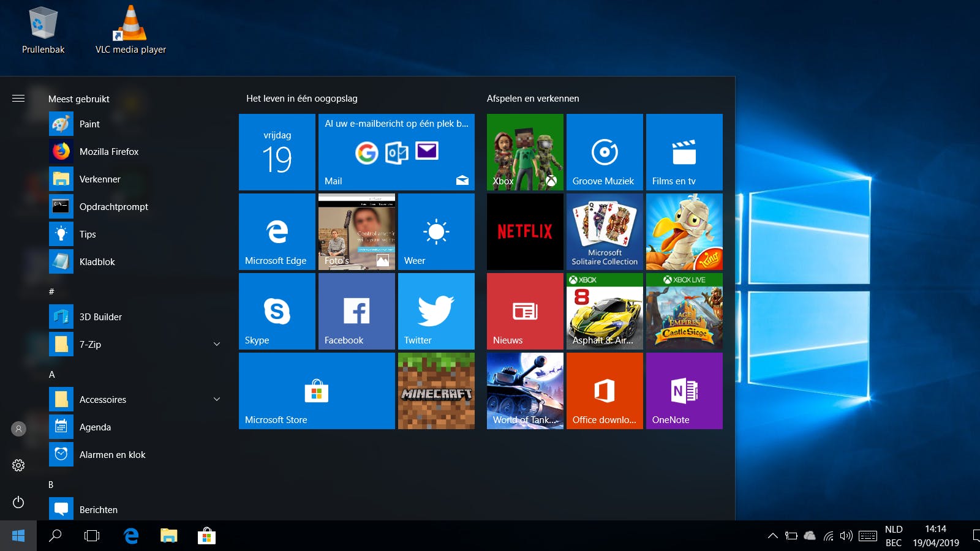Open the Microsoft Edge tile
980x551 pixels.
[x=277, y=231]
